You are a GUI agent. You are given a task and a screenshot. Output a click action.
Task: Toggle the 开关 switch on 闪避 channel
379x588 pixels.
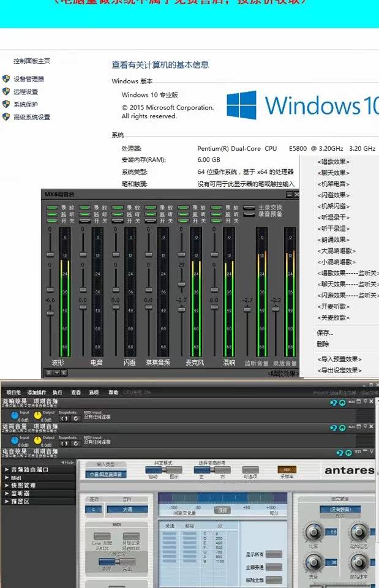(x=118, y=221)
